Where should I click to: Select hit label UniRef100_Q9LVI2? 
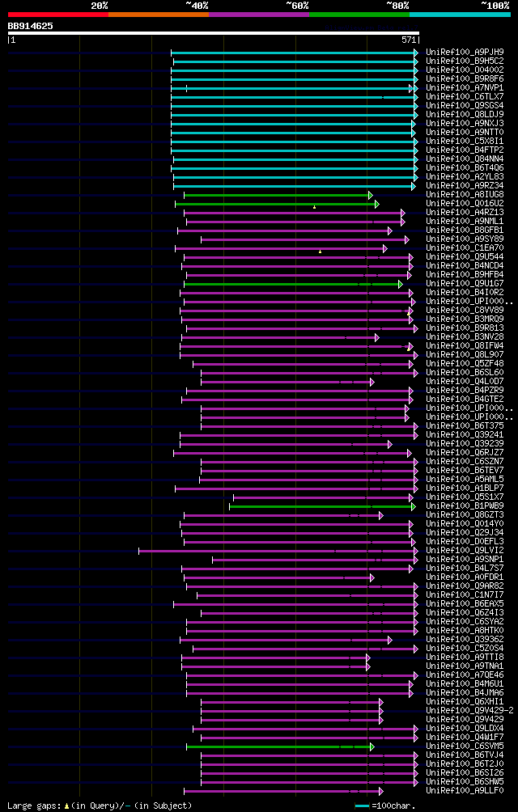465,551
